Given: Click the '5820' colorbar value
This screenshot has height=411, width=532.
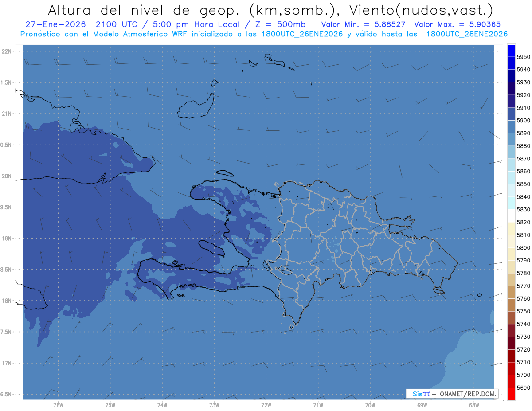Looking at the screenshot, I should pyautogui.click(x=524, y=222).
